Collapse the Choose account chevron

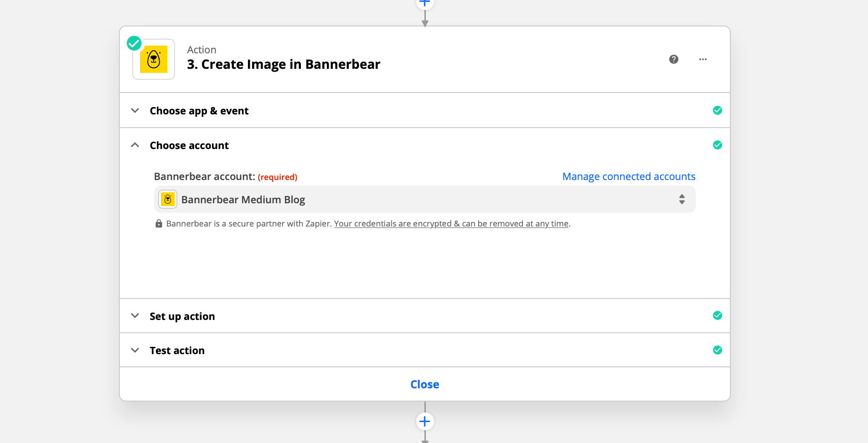point(135,145)
